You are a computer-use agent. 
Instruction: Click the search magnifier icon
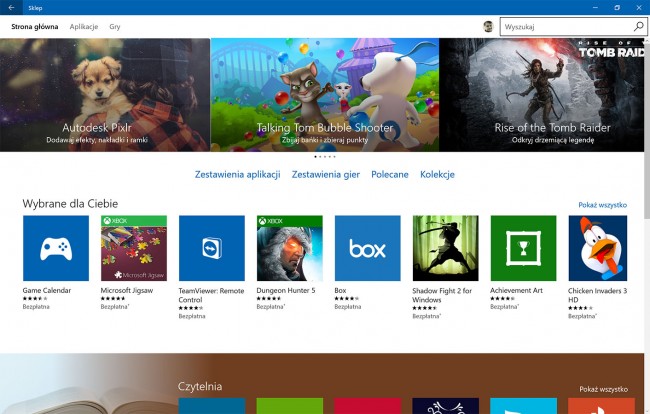(x=638, y=27)
